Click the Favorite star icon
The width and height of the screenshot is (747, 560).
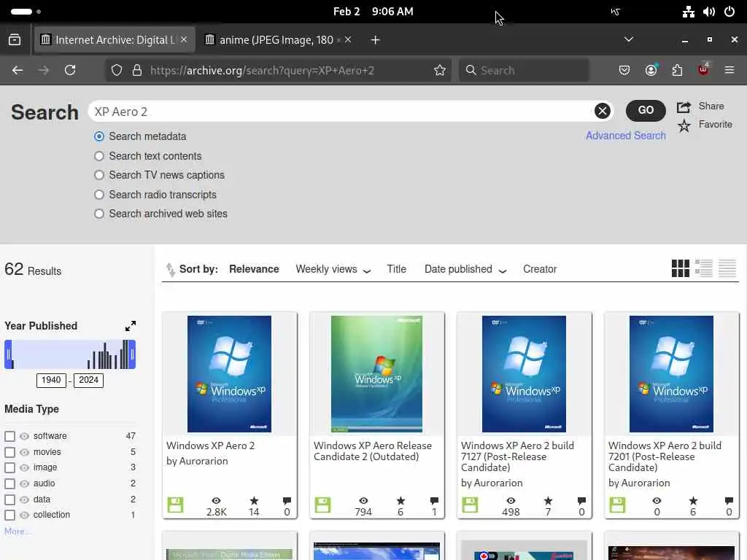(x=684, y=125)
